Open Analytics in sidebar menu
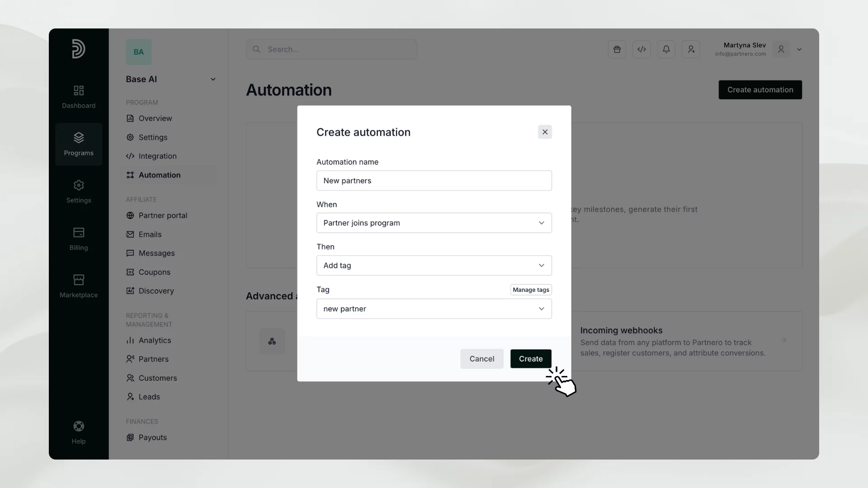The height and width of the screenshot is (488, 868). 154,340
